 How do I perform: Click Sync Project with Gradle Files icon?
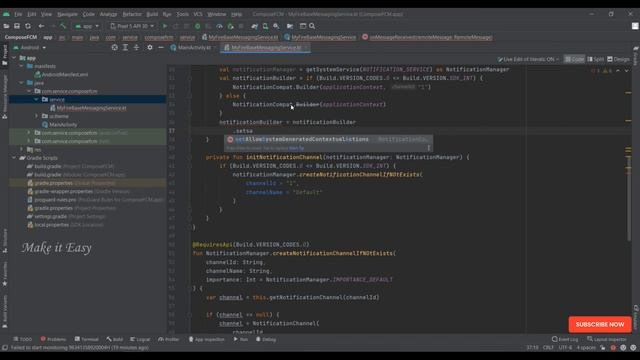click(255, 26)
